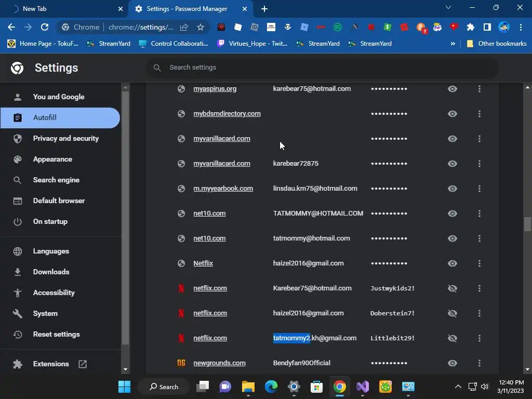Click the Search settings field
Screen dimensions: 532x399
[x=322, y=68]
